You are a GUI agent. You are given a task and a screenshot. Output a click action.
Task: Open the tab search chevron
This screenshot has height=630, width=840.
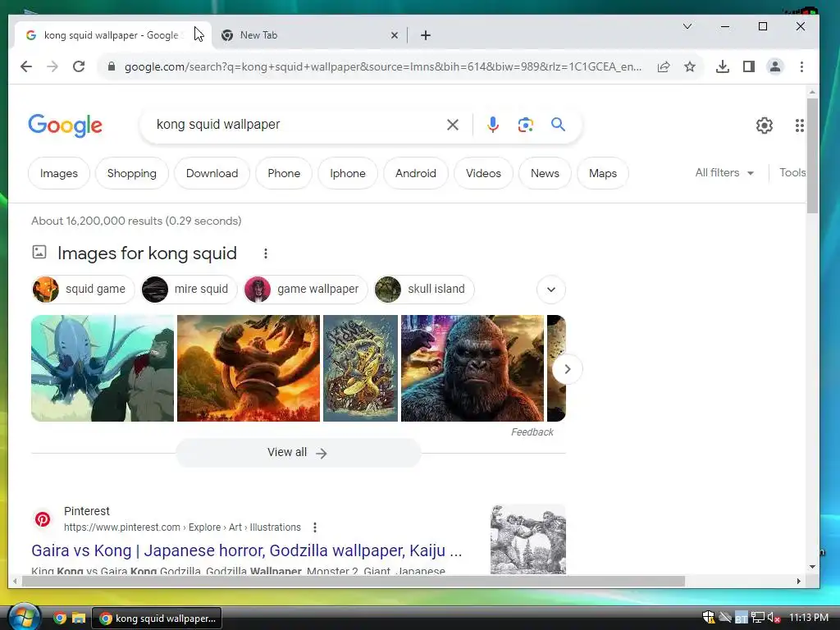tap(687, 26)
